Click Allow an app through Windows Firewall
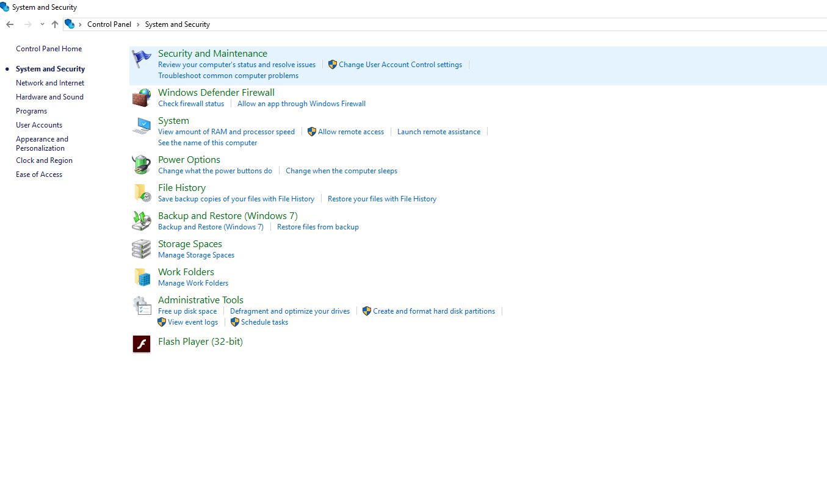The height and width of the screenshot is (504, 827). pyautogui.click(x=302, y=104)
